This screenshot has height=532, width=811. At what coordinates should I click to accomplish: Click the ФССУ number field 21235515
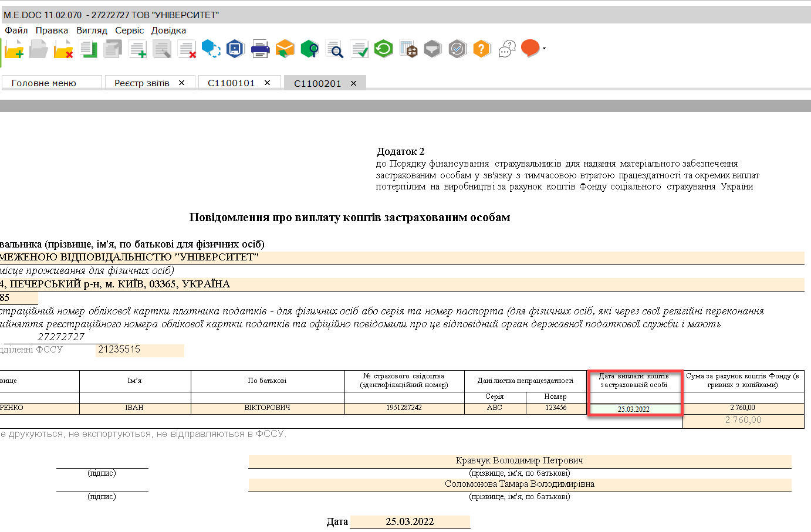[140, 350]
